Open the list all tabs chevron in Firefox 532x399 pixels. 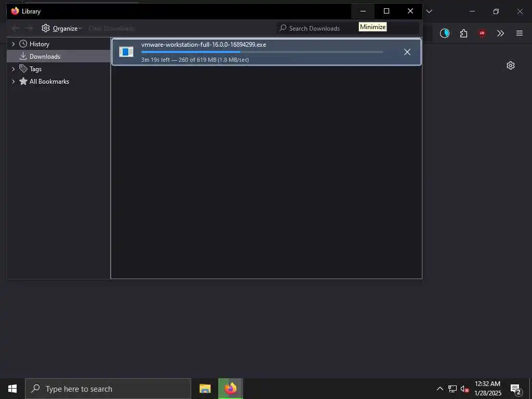tap(429, 11)
